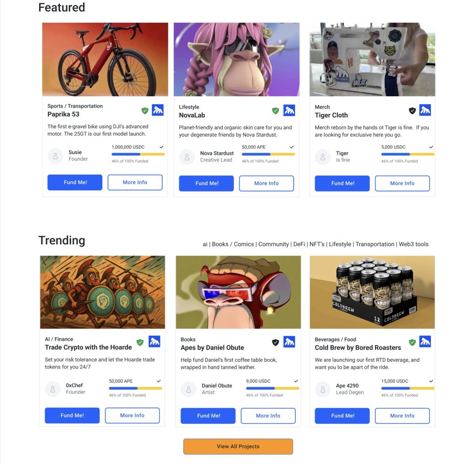
Task: Click the green shield on Cold Brew card
Action: click(x=412, y=342)
